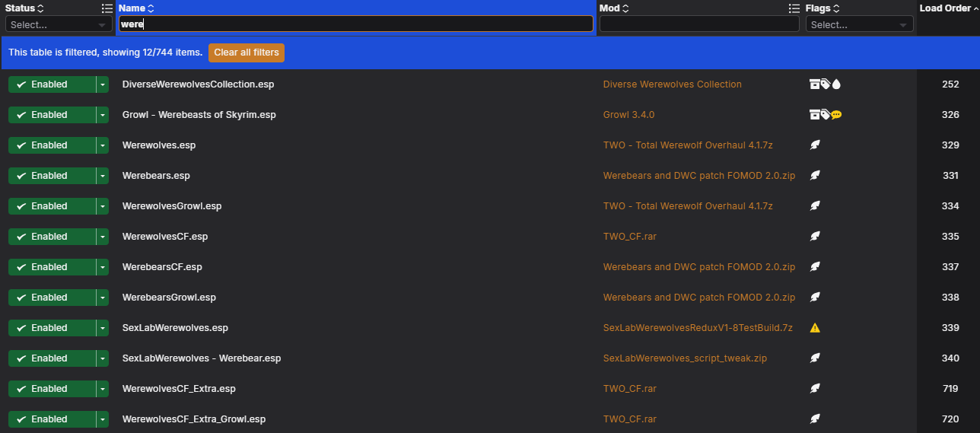
Task: Click sort arrows next to Flags header
Action: [x=835, y=8]
